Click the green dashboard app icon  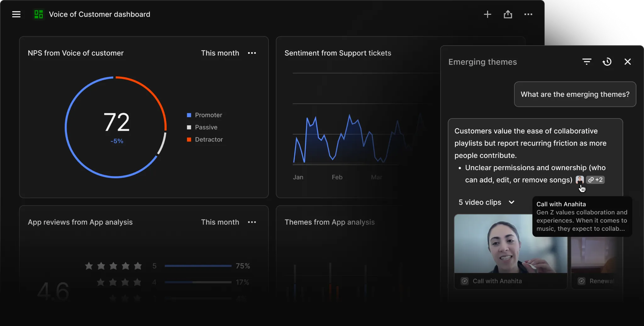(39, 14)
